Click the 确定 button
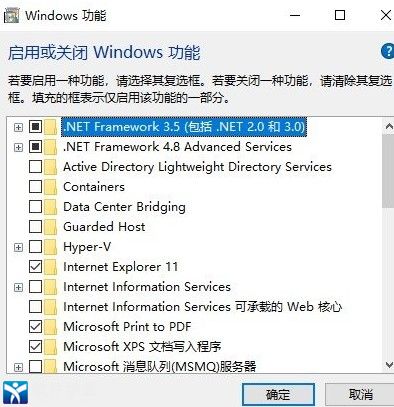The height and width of the screenshot is (407, 394). click(x=278, y=395)
